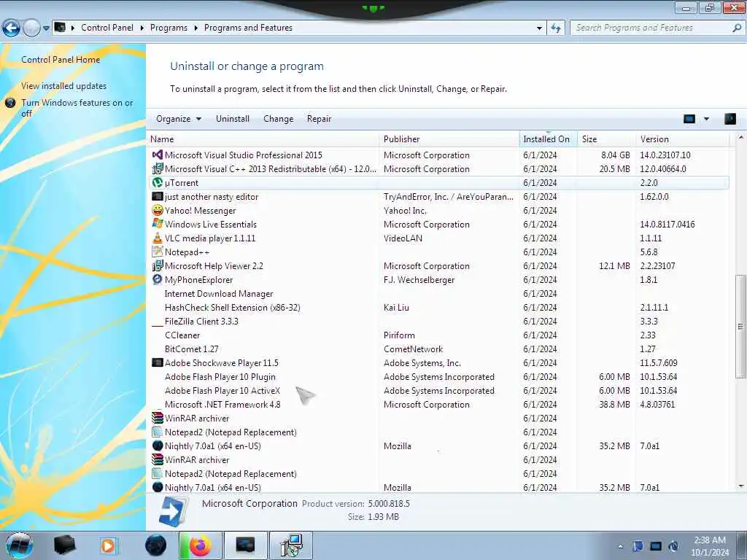This screenshot has width=747, height=560.
Task: Click the VLC media player cone icon
Action: pos(158,238)
